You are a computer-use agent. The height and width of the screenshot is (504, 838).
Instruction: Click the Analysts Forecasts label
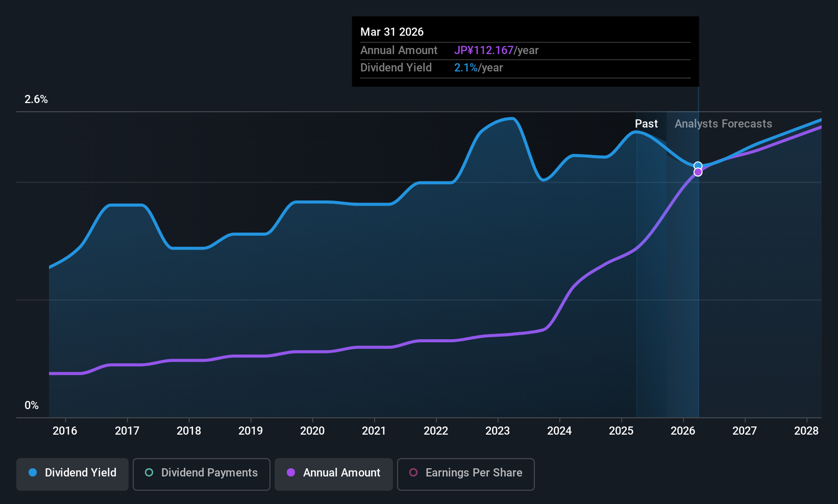(723, 123)
